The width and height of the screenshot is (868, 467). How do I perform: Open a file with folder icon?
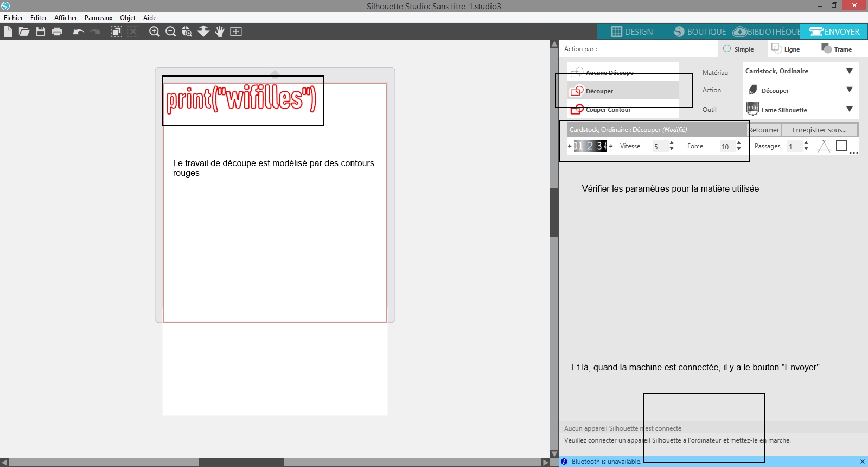(x=24, y=31)
